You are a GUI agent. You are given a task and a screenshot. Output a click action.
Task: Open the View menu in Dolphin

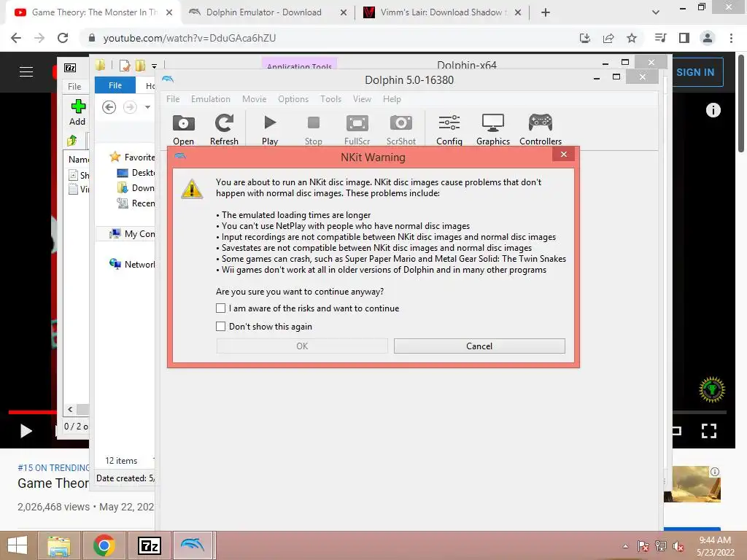pyautogui.click(x=362, y=99)
